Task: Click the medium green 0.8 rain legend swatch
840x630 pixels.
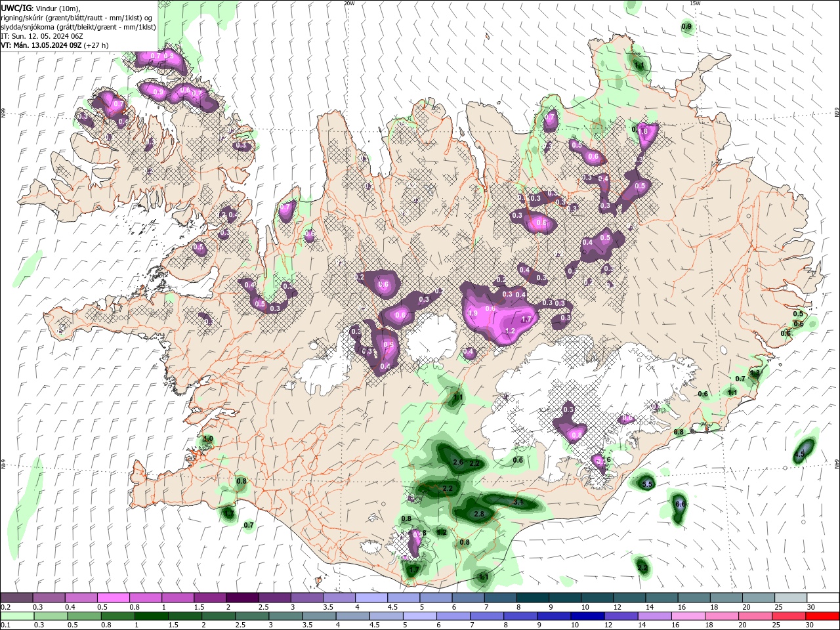Action: tap(117, 616)
